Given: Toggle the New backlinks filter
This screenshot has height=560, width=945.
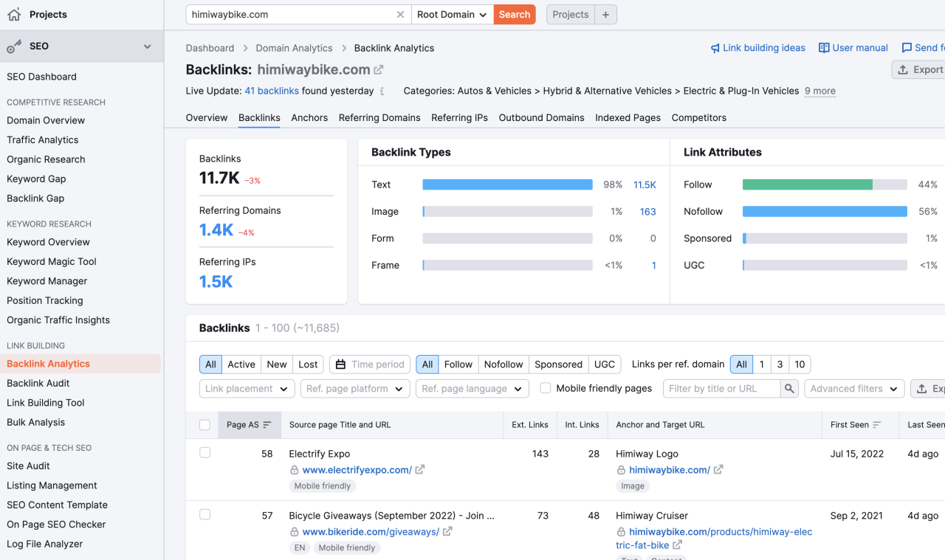Looking at the screenshot, I should tap(277, 364).
